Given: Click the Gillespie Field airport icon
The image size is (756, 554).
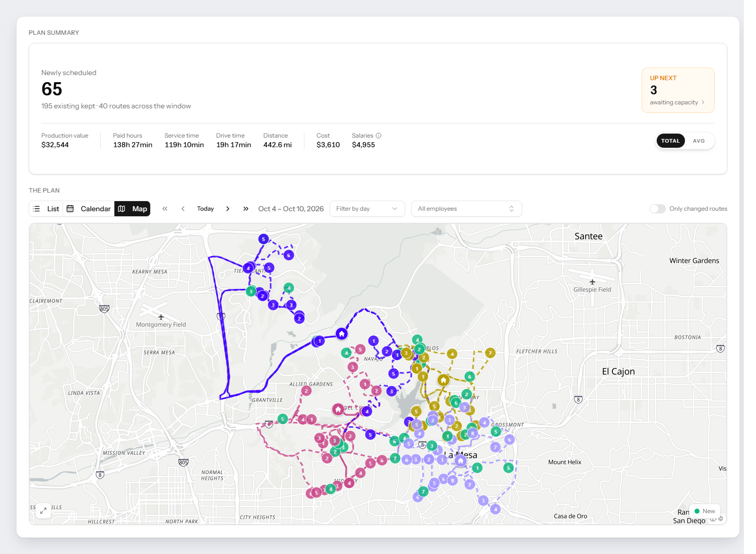Looking at the screenshot, I should tap(592, 282).
